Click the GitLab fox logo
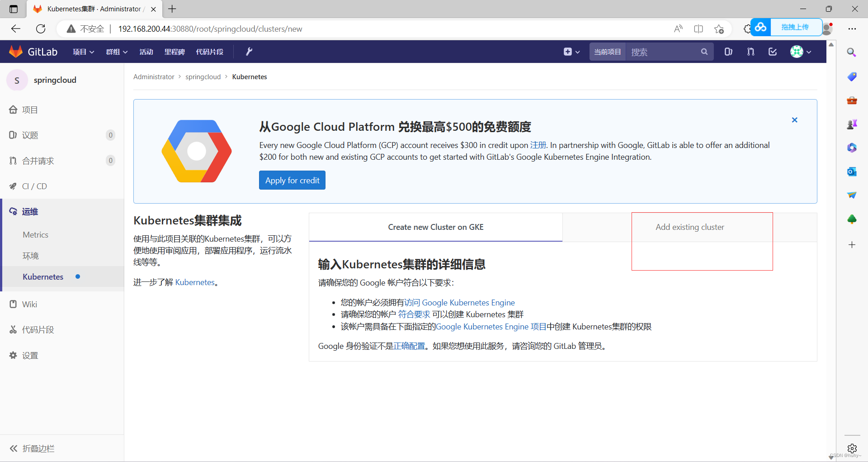This screenshot has height=462, width=868. tap(16, 52)
